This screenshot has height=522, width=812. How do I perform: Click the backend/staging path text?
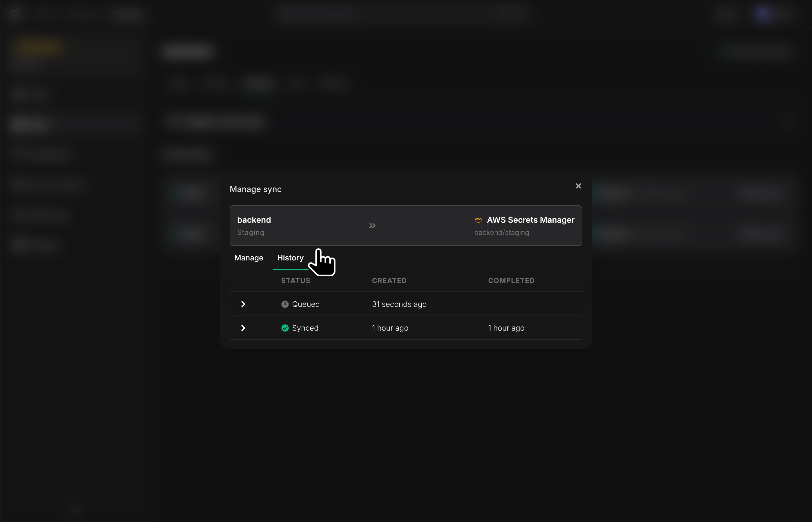(501, 233)
